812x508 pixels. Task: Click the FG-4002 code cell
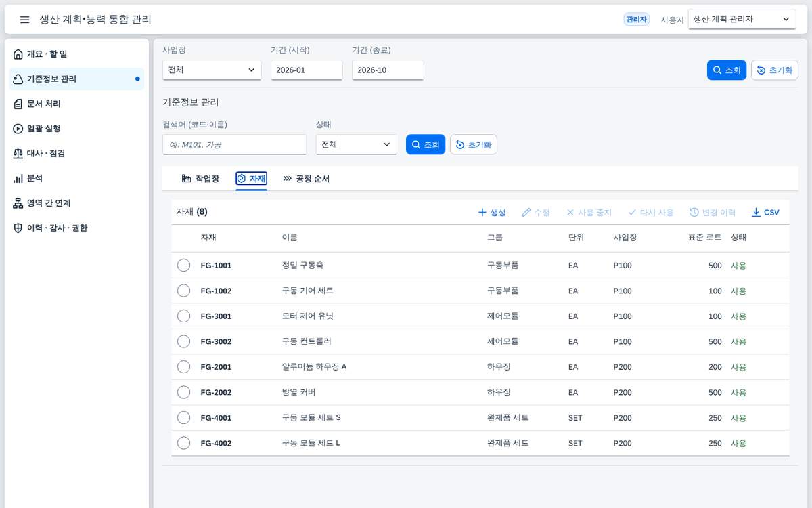[x=216, y=443]
